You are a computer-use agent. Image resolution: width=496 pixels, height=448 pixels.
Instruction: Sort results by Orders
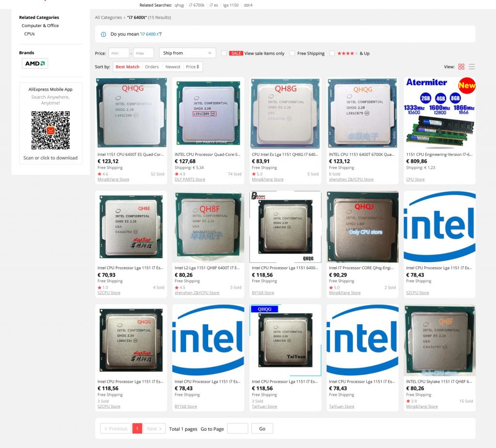tap(152, 67)
